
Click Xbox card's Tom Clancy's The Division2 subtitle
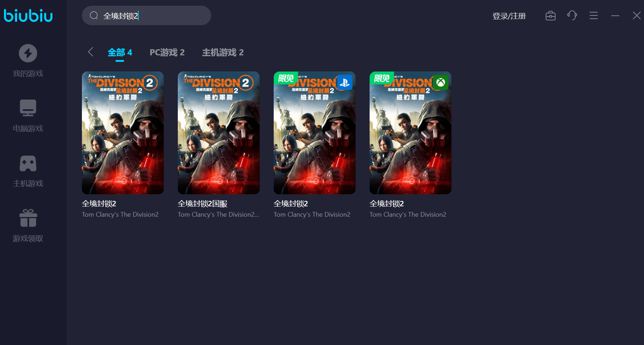[408, 215]
